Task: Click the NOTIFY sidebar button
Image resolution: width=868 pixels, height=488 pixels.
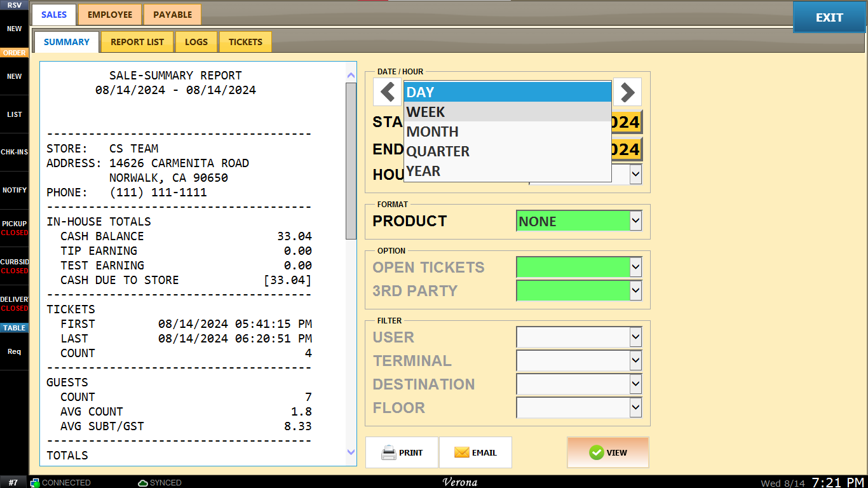Action: [14, 191]
